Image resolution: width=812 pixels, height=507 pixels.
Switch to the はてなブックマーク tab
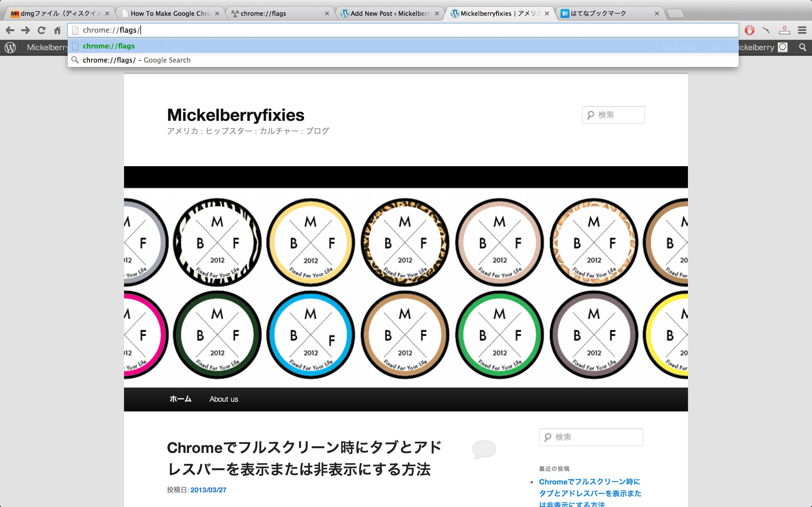point(598,14)
